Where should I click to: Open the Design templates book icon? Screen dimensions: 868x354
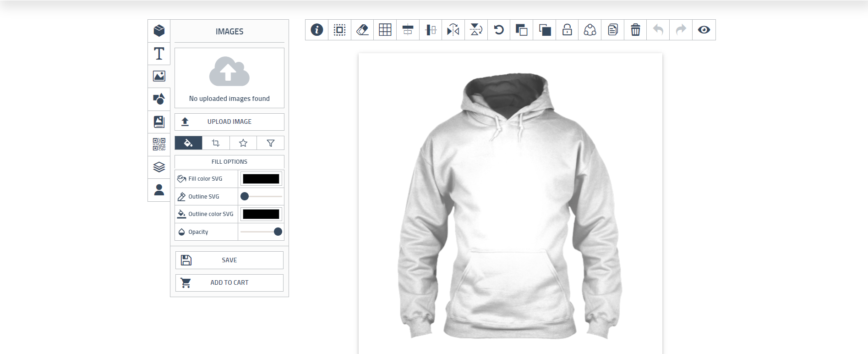tap(159, 122)
